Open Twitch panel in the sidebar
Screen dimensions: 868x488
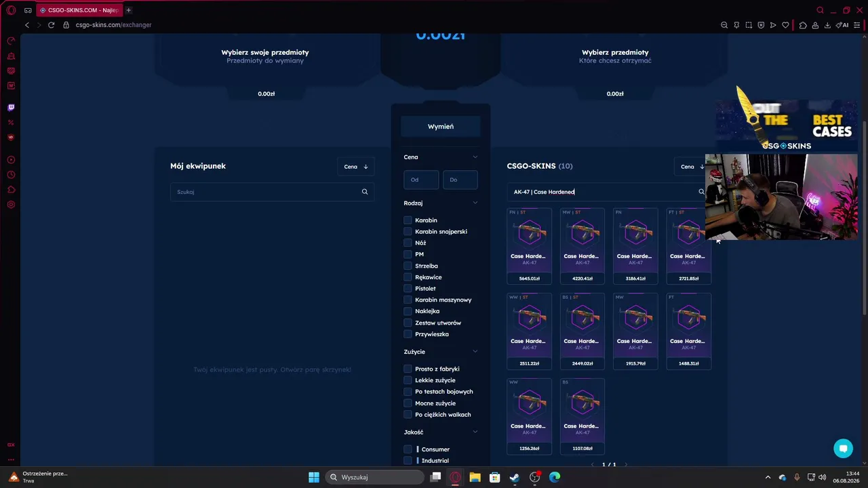(x=11, y=107)
